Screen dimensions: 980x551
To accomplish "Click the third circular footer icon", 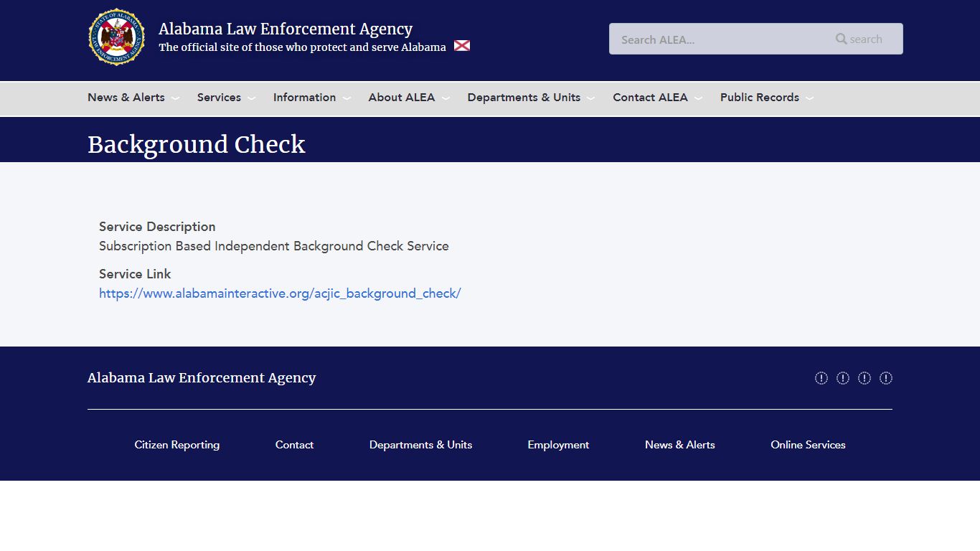I will click(864, 378).
